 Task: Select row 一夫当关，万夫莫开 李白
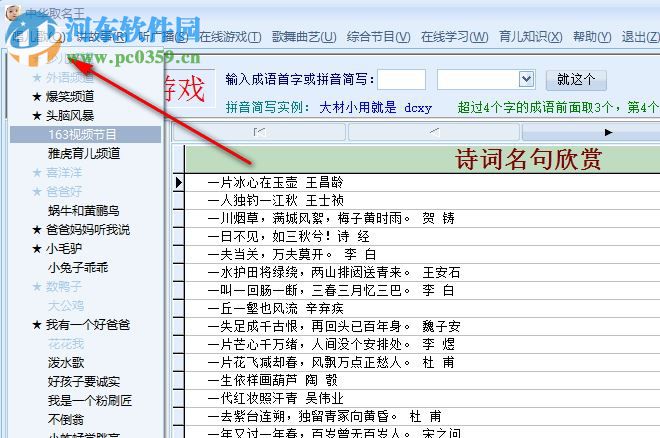coord(423,254)
